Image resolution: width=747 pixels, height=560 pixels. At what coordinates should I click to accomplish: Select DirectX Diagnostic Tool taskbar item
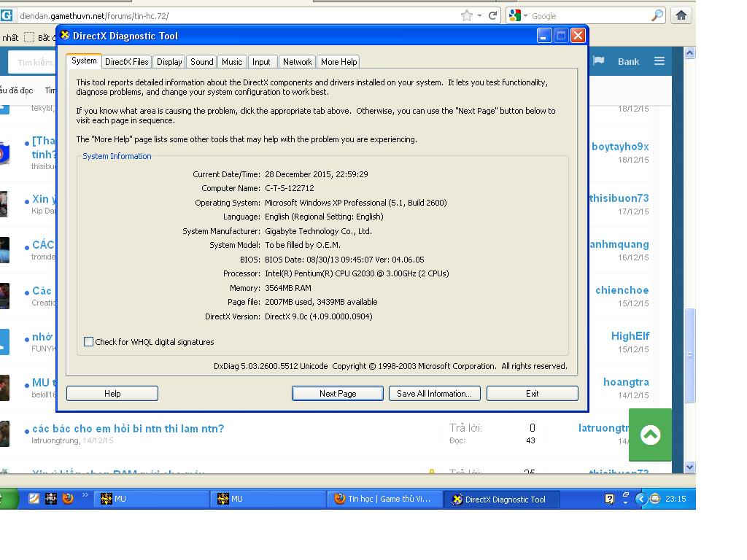tap(502, 499)
